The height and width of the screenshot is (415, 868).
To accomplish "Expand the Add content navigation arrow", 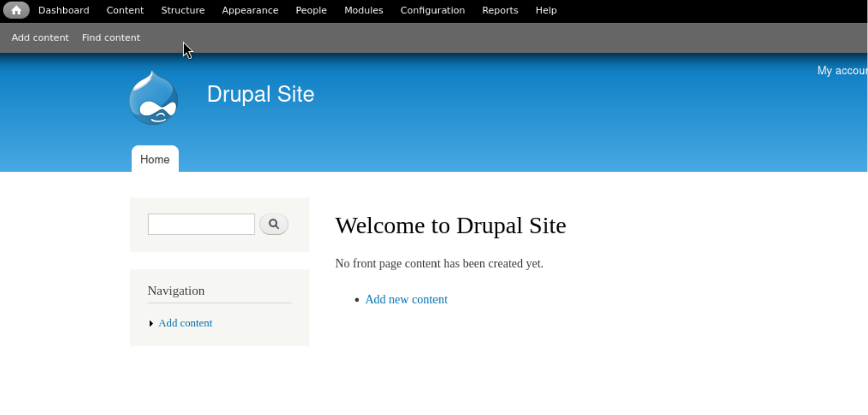I will 151,323.
